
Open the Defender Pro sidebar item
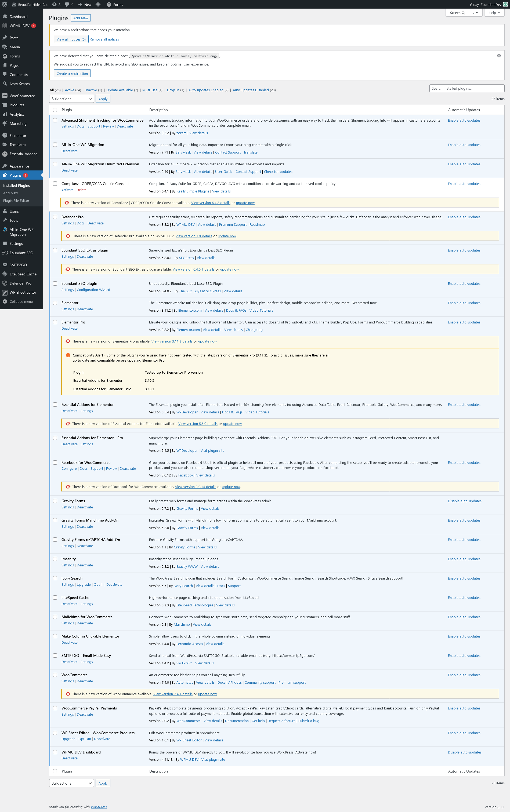(20, 283)
